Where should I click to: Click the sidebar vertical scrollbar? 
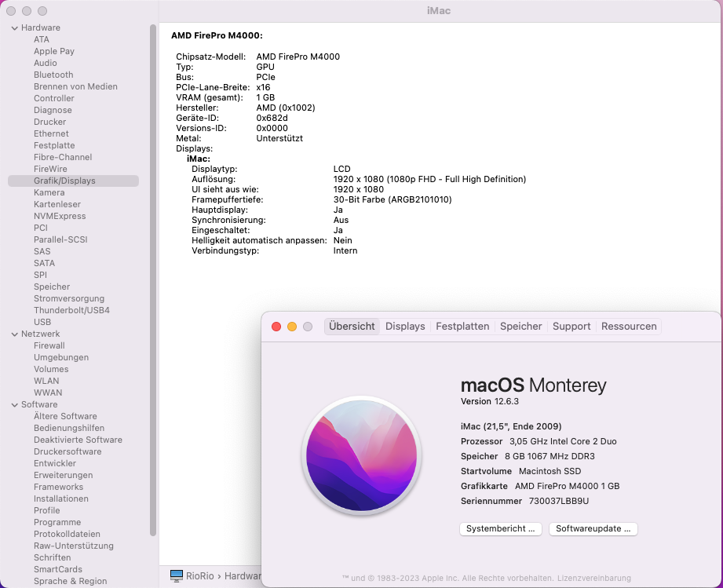(x=153, y=280)
